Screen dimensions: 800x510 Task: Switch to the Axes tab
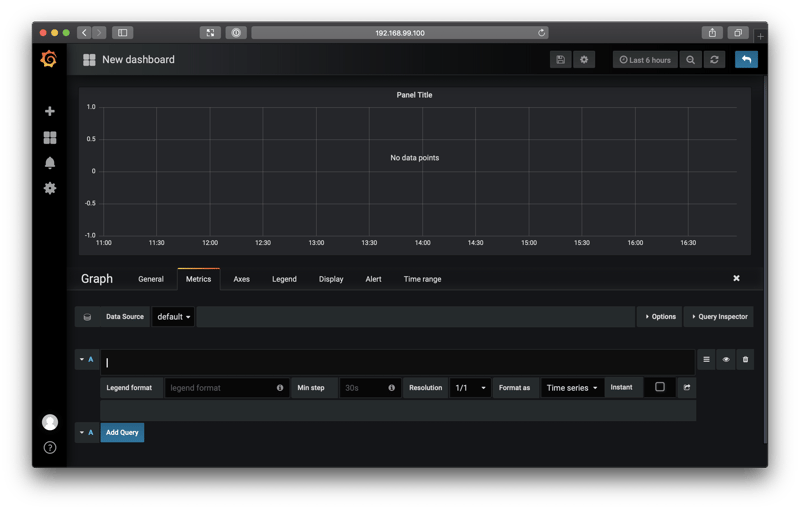(241, 279)
